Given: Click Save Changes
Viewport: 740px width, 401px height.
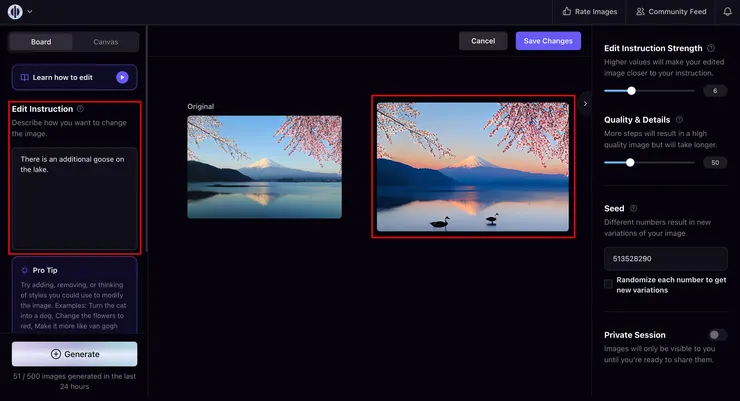Looking at the screenshot, I should [x=548, y=41].
